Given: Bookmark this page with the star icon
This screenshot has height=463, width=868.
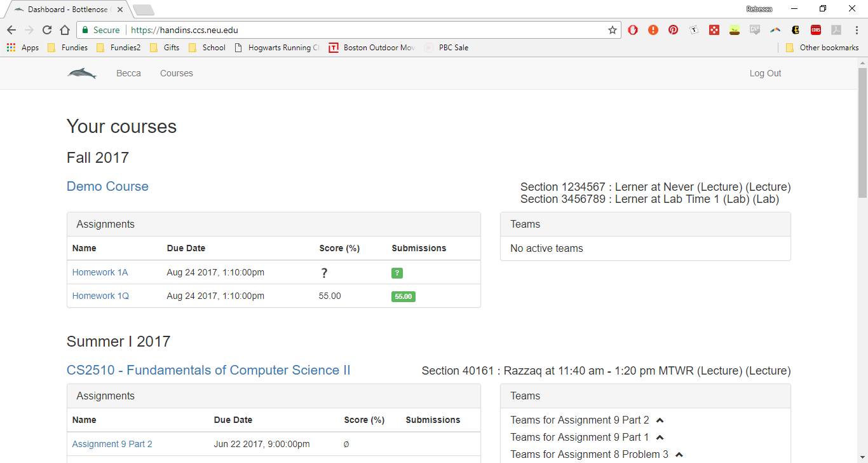Looking at the screenshot, I should (x=612, y=30).
